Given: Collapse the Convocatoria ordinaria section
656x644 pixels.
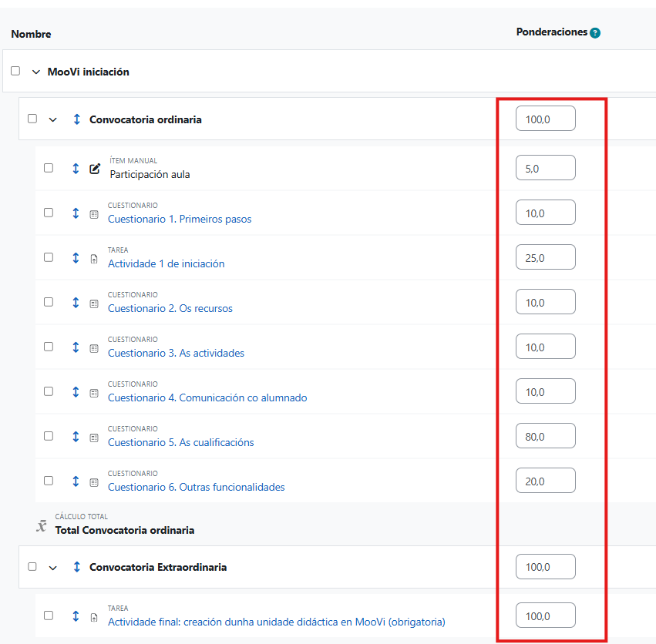Looking at the screenshot, I should pyautogui.click(x=53, y=119).
